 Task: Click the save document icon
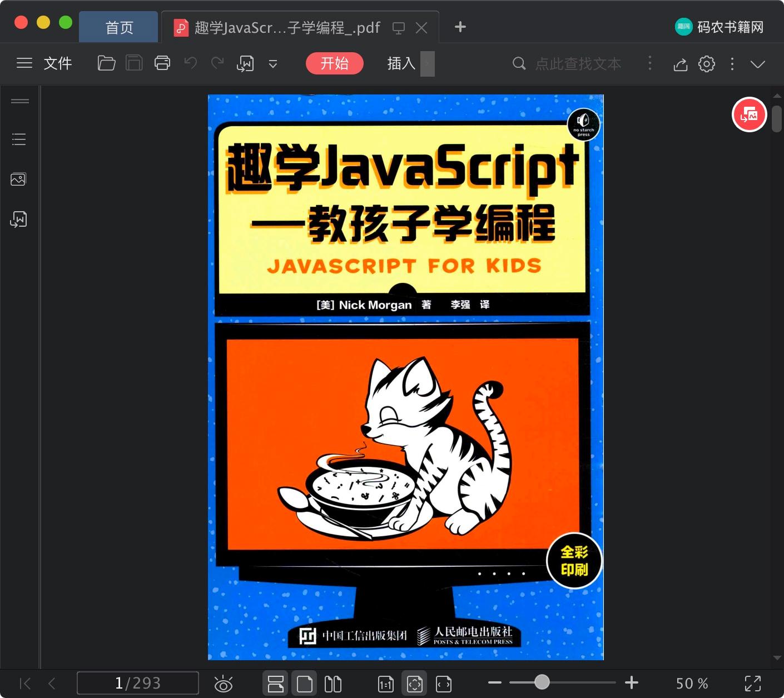[134, 63]
